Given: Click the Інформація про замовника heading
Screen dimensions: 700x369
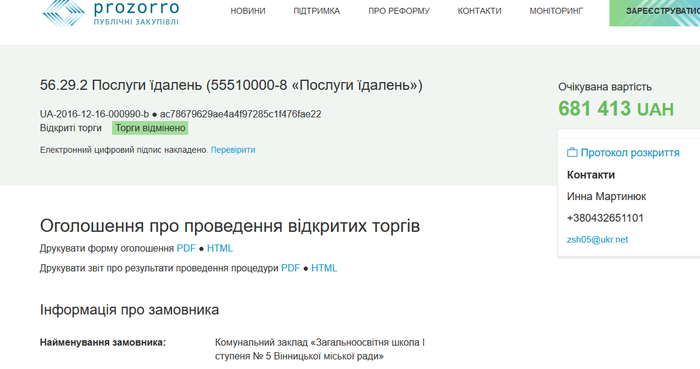Looking at the screenshot, I should pyautogui.click(x=129, y=310).
